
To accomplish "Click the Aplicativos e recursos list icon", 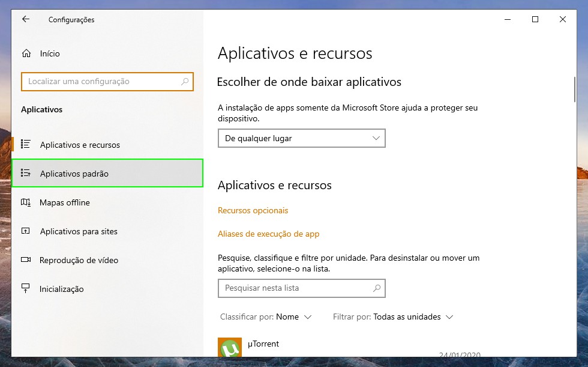I will coord(25,144).
